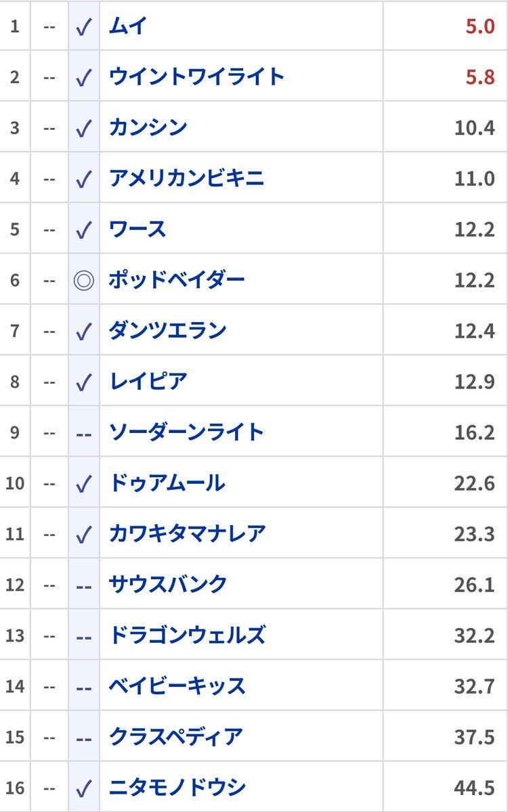Screen dimensions: 508x812
Task: Click the check mark next to ウイントワイライト
Action: click(x=83, y=78)
